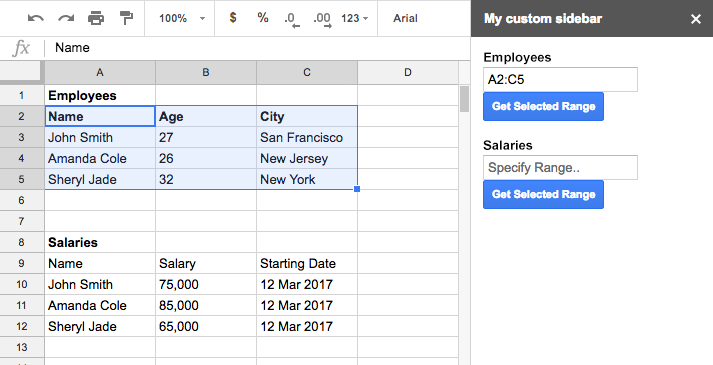The width and height of the screenshot is (713, 365).
Task: Click the Undo arrow icon
Action: [35, 18]
